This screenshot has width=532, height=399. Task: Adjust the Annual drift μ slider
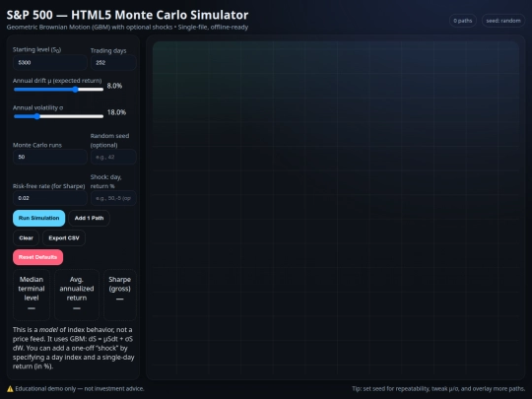58,90
